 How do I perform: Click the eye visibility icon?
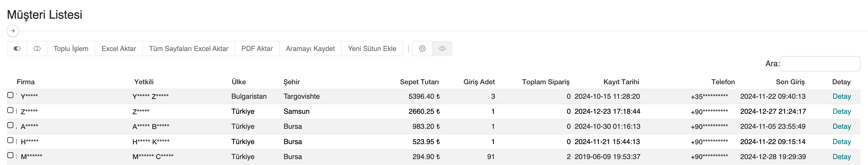(x=442, y=49)
